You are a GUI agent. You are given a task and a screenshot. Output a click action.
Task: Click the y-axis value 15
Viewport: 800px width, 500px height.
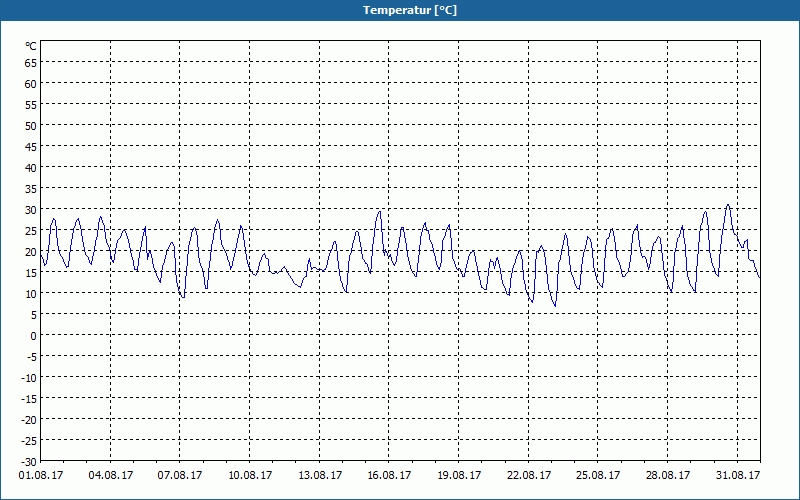[31, 272]
